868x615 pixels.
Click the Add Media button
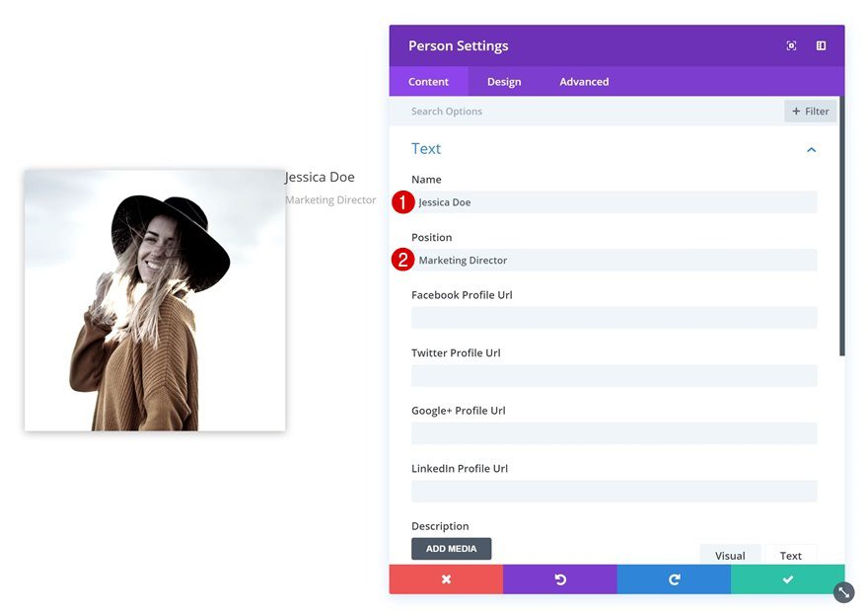point(451,548)
